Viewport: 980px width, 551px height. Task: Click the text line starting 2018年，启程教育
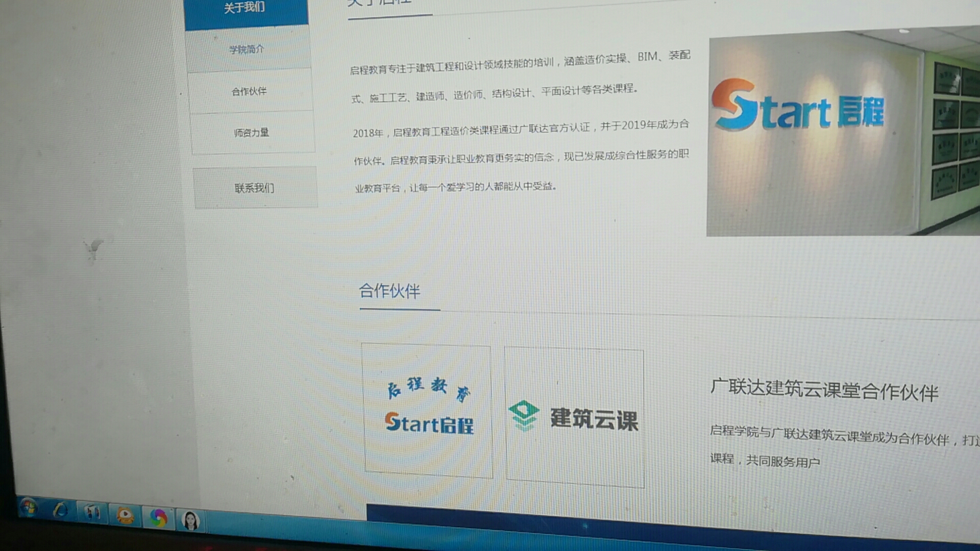[521, 129]
